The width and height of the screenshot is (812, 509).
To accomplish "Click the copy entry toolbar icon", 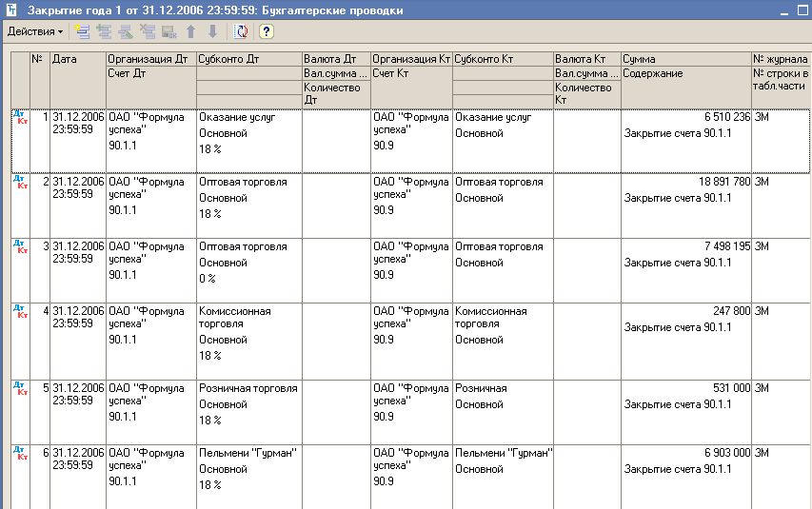I will pos(104,31).
